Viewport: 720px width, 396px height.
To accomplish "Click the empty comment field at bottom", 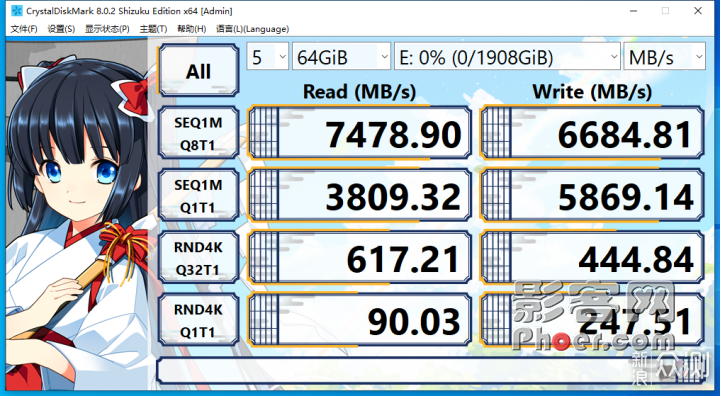I will [x=432, y=370].
